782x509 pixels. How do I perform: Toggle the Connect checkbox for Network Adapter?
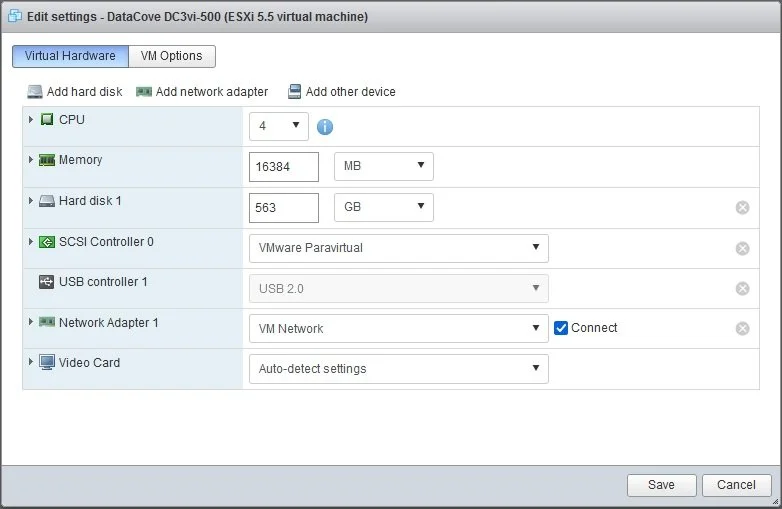click(561, 328)
